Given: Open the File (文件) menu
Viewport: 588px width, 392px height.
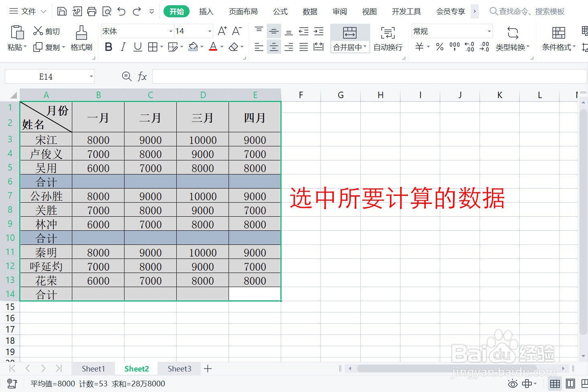Looking at the screenshot, I should pos(28,11).
